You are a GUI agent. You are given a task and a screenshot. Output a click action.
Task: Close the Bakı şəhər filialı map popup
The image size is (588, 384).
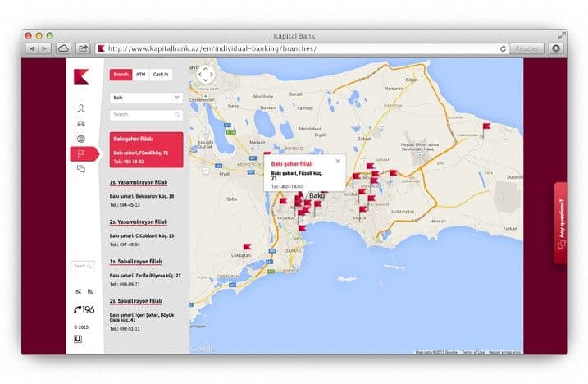click(x=338, y=161)
